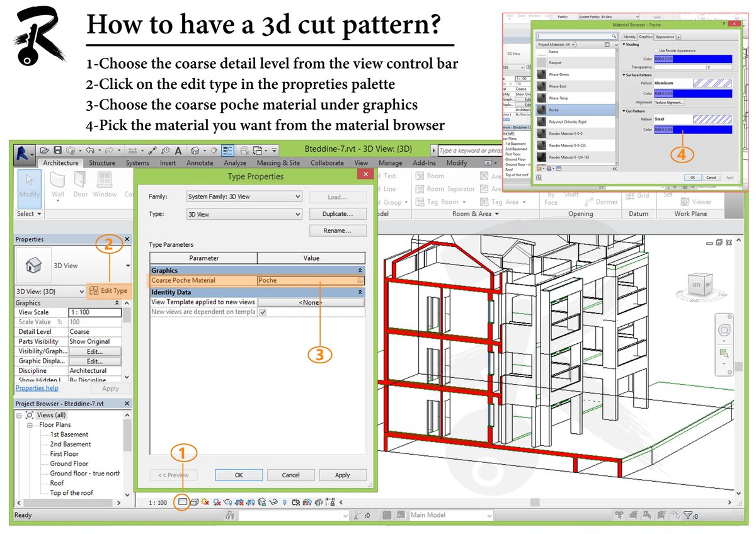Click the Sun Path icon in view control bar
The image size is (756, 534).
[205, 502]
